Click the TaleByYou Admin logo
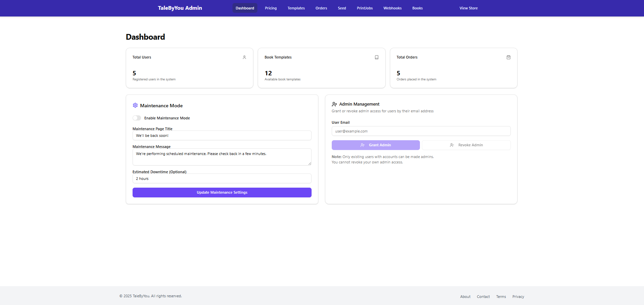The width and height of the screenshot is (644, 305). click(180, 8)
